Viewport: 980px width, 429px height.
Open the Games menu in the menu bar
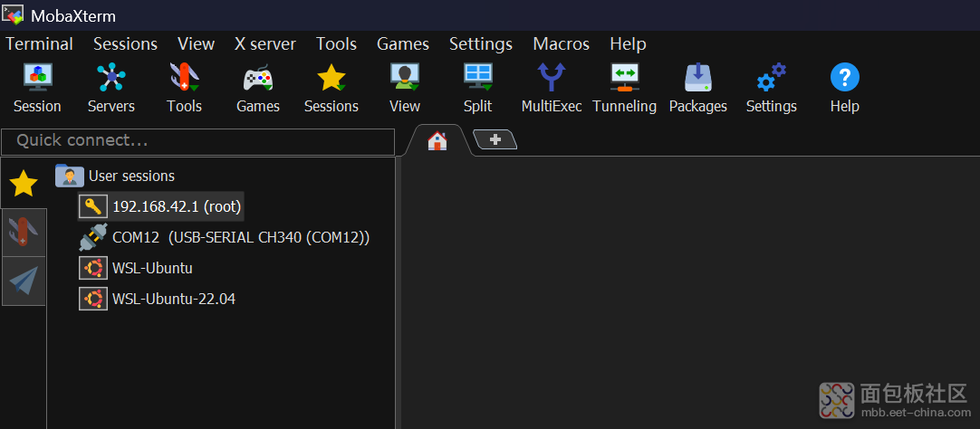[403, 44]
